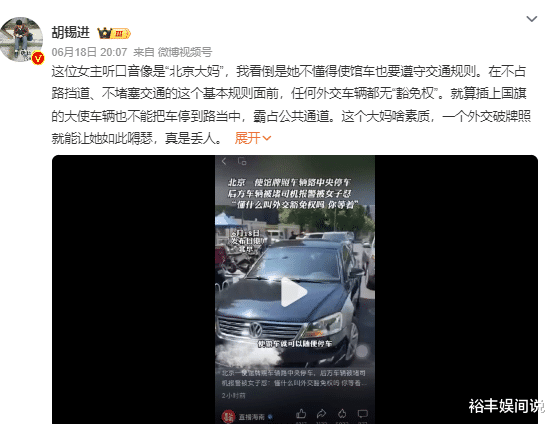Click the crown VIP membership badge
The image size is (552, 424).
114,33
